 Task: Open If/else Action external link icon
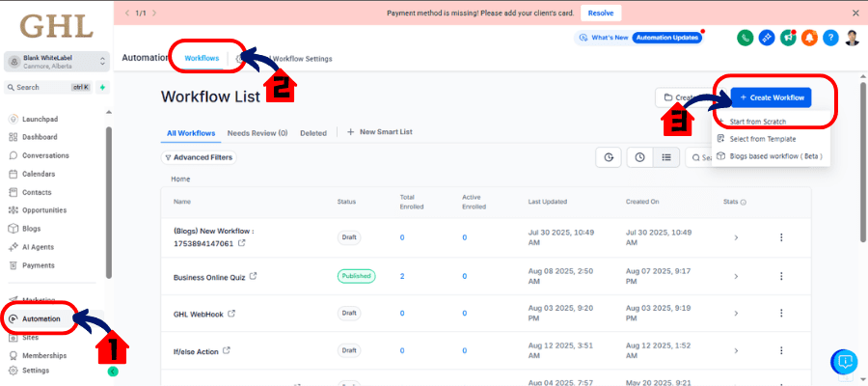click(x=226, y=350)
